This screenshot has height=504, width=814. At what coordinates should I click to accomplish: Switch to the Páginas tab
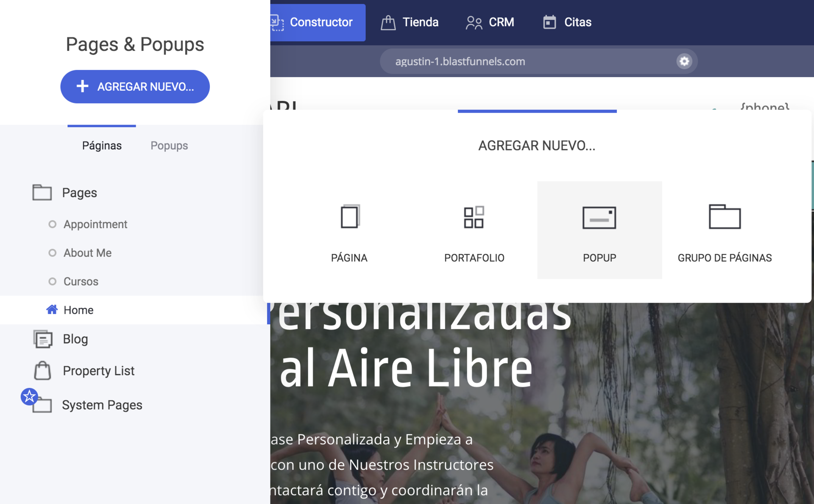point(101,145)
